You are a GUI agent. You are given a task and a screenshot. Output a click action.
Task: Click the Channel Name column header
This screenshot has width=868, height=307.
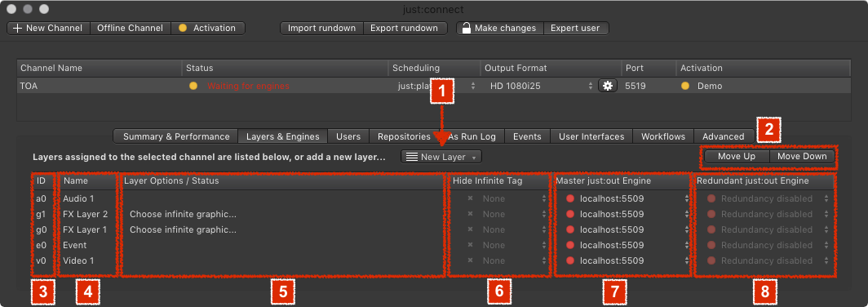pos(99,68)
